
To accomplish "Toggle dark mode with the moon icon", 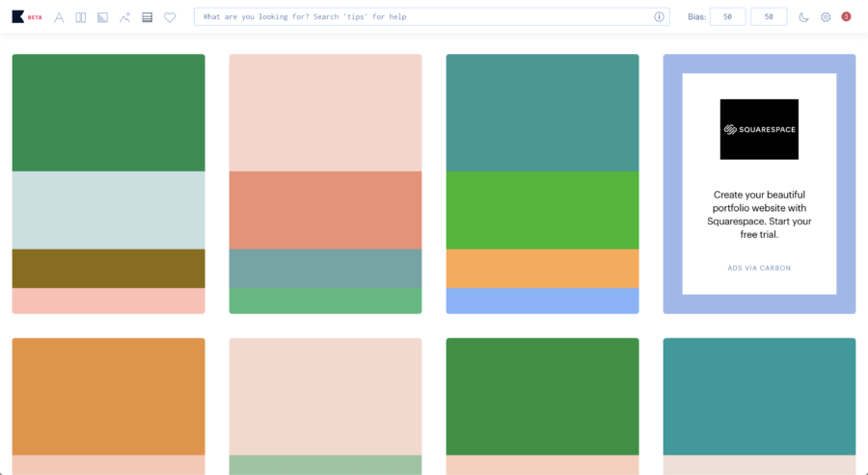I will tap(803, 17).
